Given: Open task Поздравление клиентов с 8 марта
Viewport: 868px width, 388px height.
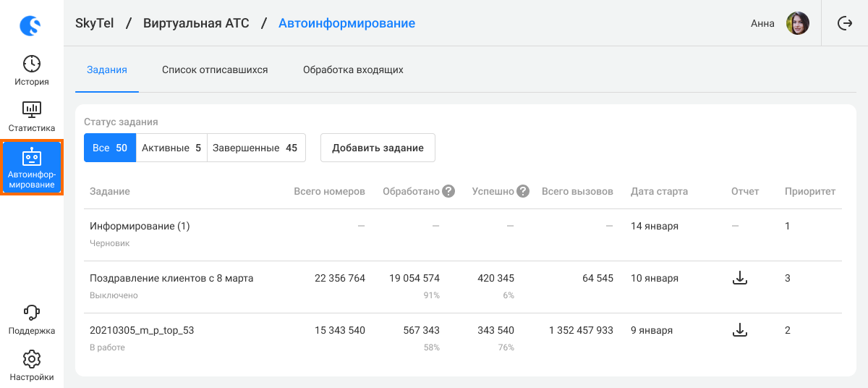Looking at the screenshot, I should pyautogui.click(x=171, y=278).
